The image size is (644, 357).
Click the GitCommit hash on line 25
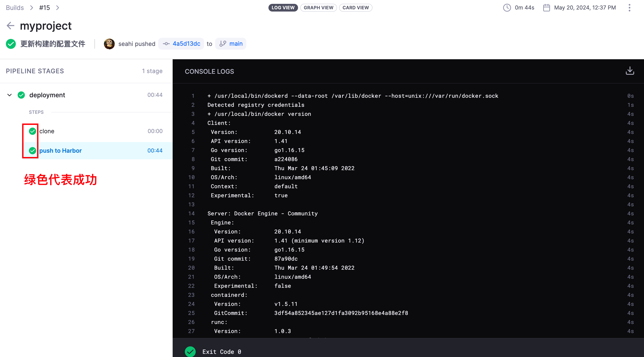pyautogui.click(x=341, y=313)
